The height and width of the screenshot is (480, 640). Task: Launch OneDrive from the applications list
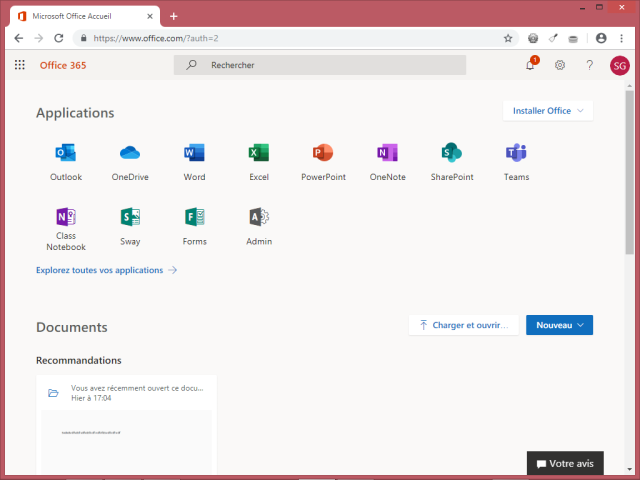click(130, 153)
